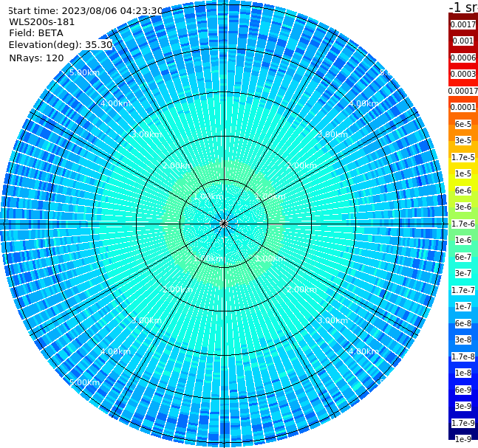Click the 5.00km range label in lower-left quadrant
The height and width of the screenshot is (448, 478).
tap(84, 382)
